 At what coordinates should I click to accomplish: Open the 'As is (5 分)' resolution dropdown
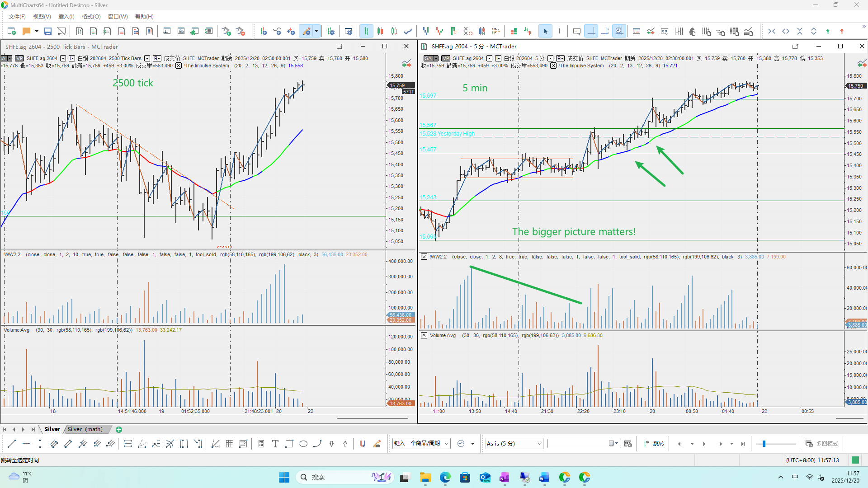coord(514,444)
